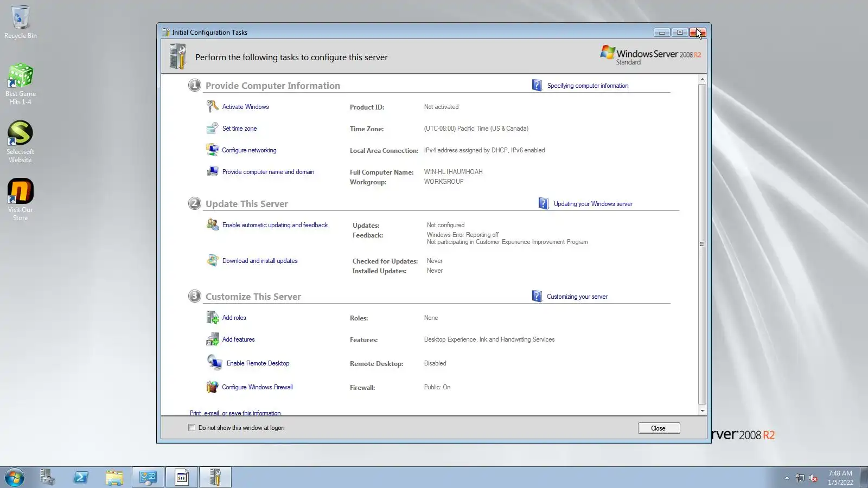Click the firewall icon beside Configure Windows Firewall
This screenshot has width=868, height=488.
pos(212,387)
